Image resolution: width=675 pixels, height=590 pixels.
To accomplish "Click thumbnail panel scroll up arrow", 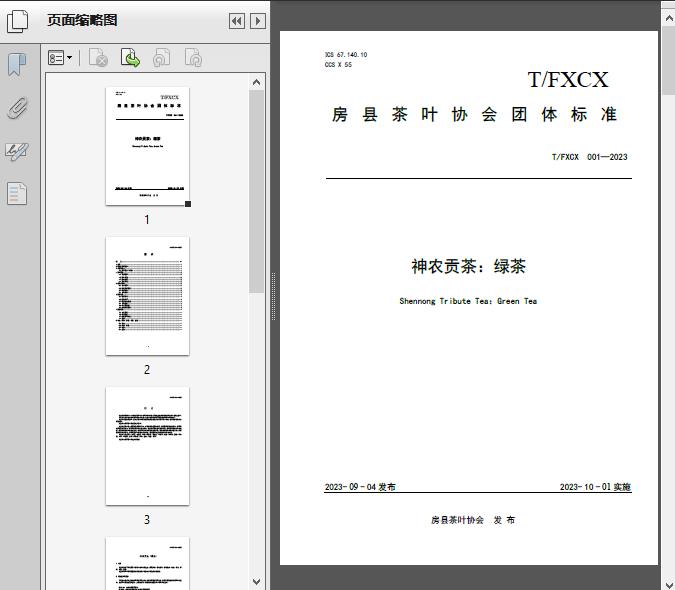I will point(257,82).
